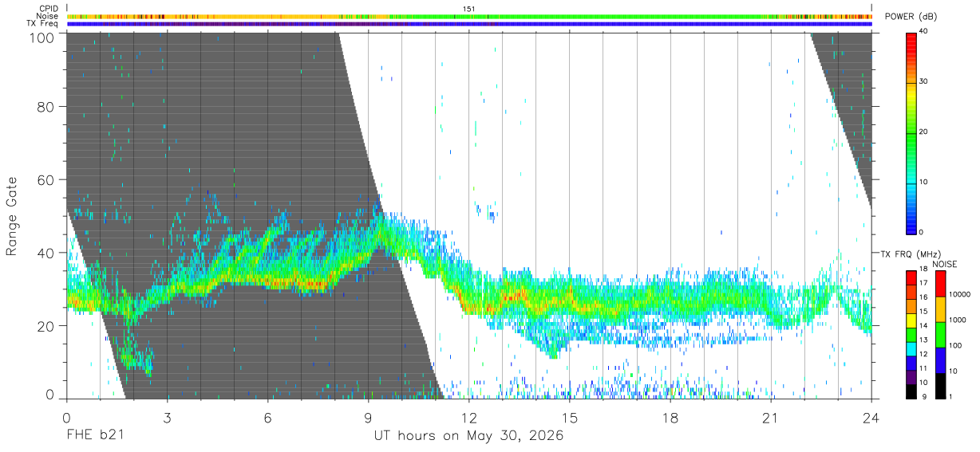980x452 pixels.
Task: Click the "16" label in TX FRQ legend
Action: pyautogui.click(x=923, y=297)
